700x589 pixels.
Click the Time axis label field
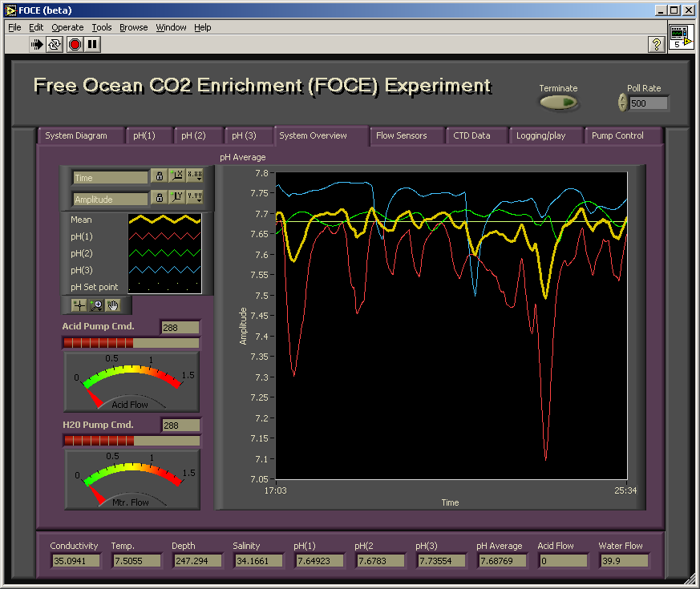pos(110,178)
